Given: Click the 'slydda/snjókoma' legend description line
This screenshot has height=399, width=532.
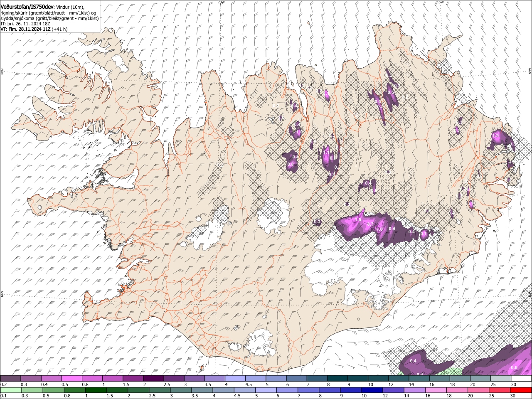Looking at the screenshot, I should (49, 18).
